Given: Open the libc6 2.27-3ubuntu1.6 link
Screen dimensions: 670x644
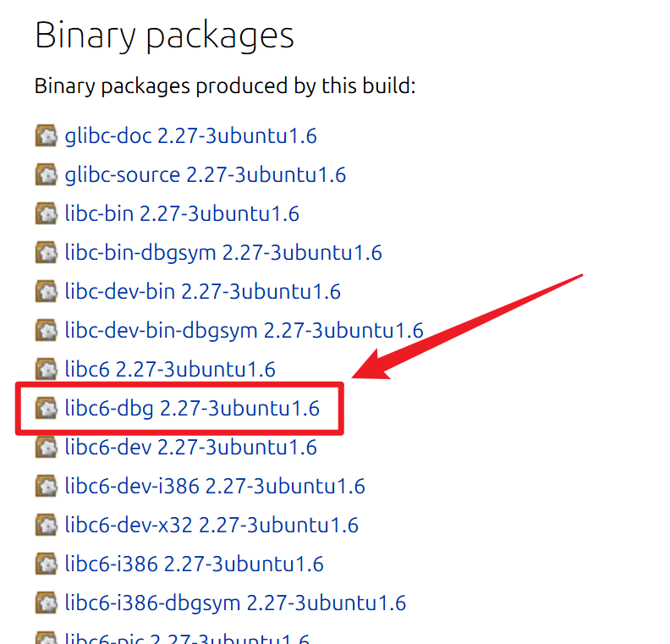Looking at the screenshot, I should click(x=170, y=369).
